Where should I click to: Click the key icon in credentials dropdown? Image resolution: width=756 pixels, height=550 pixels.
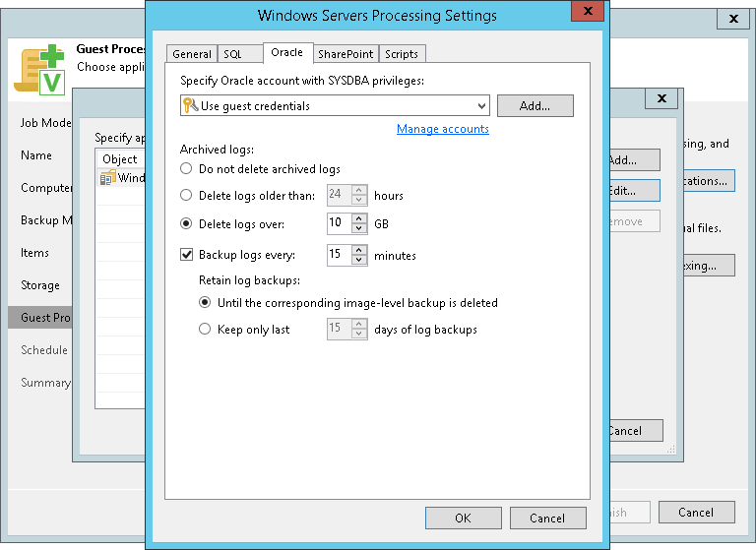[x=190, y=105]
